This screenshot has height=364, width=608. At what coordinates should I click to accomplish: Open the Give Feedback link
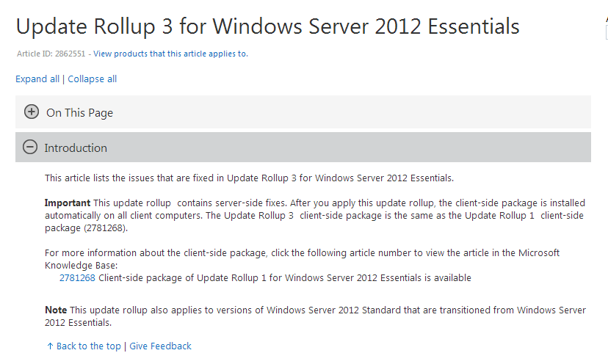[160, 346]
